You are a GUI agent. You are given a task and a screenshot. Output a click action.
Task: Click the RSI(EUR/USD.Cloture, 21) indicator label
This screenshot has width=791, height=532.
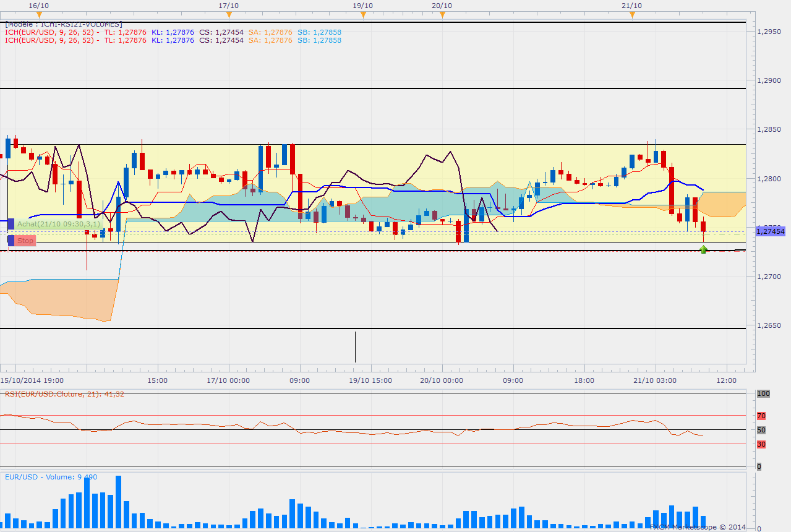pos(64,393)
